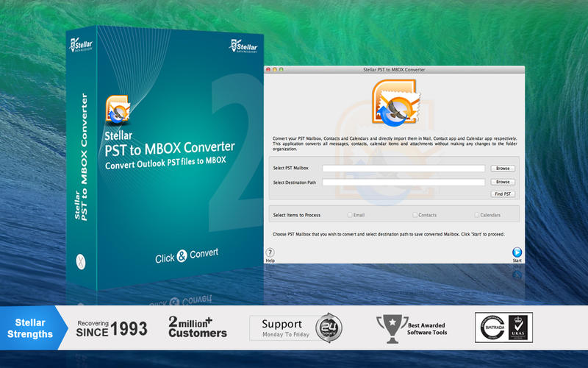Click the 'Support Monday To Friday' text
Image resolution: width=588 pixels, height=368 pixels.
(x=286, y=328)
